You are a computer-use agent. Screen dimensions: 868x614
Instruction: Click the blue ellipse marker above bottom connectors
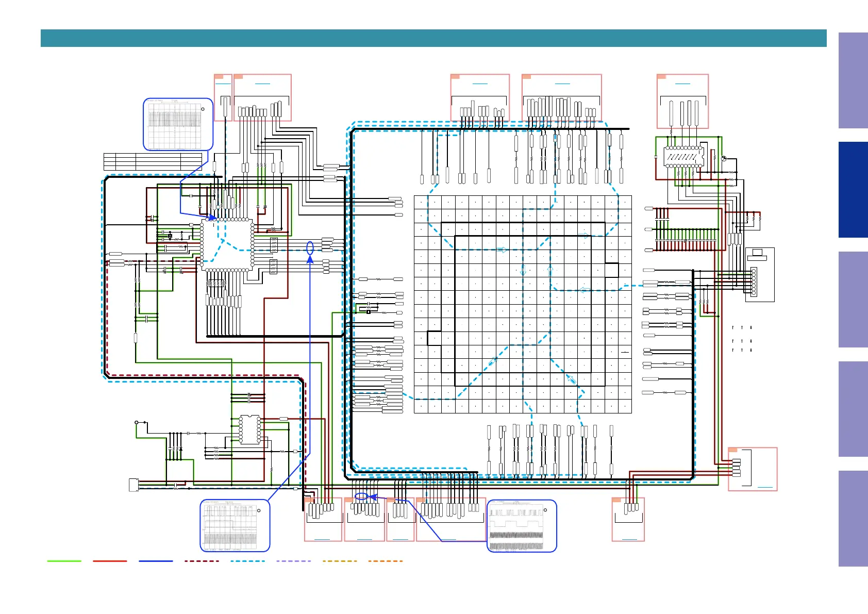coord(362,496)
